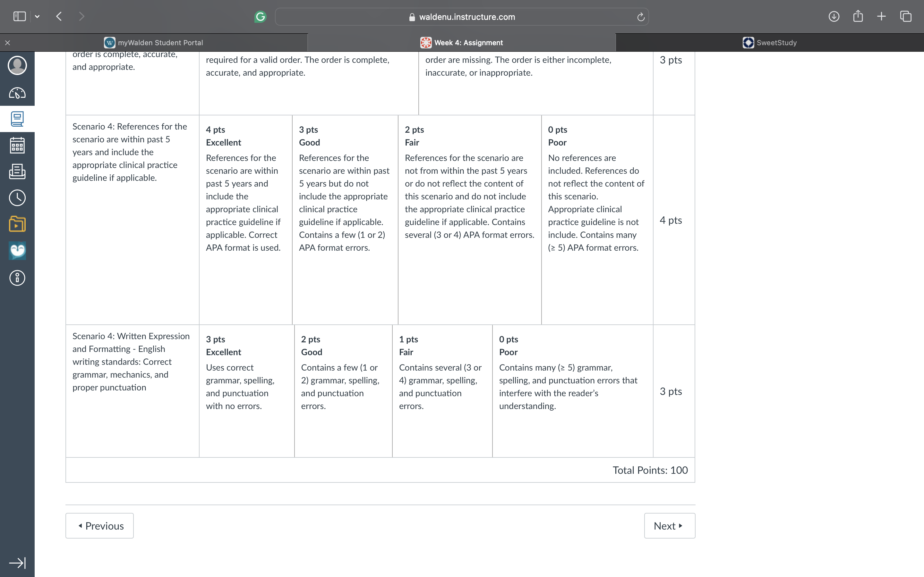Expand the tab group dropdown chevron
The height and width of the screenshot is (577, 924).
click(37, 16)
